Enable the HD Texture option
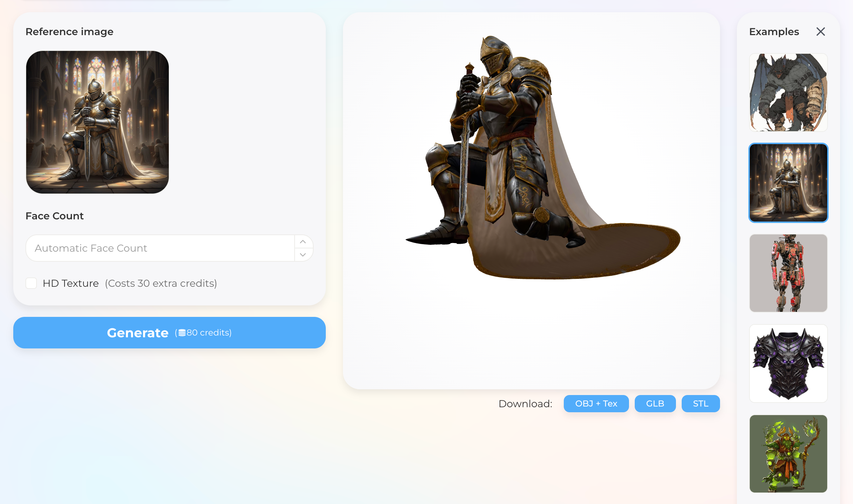This screenshot has width=853, height=504. coord(31,283)
